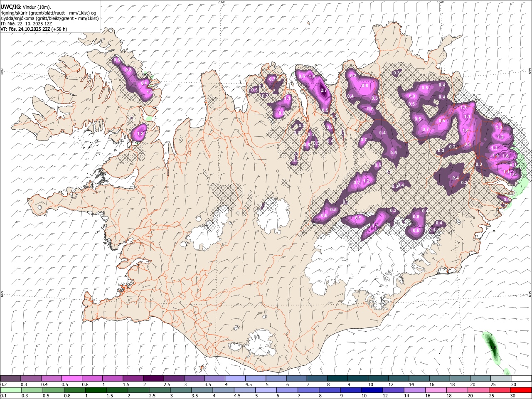Screen dimensions: 532x399
Task: Pick the darkest green lower swatch between 1 and 1.5
Action: pyautogui.click(x=96, y=390)
